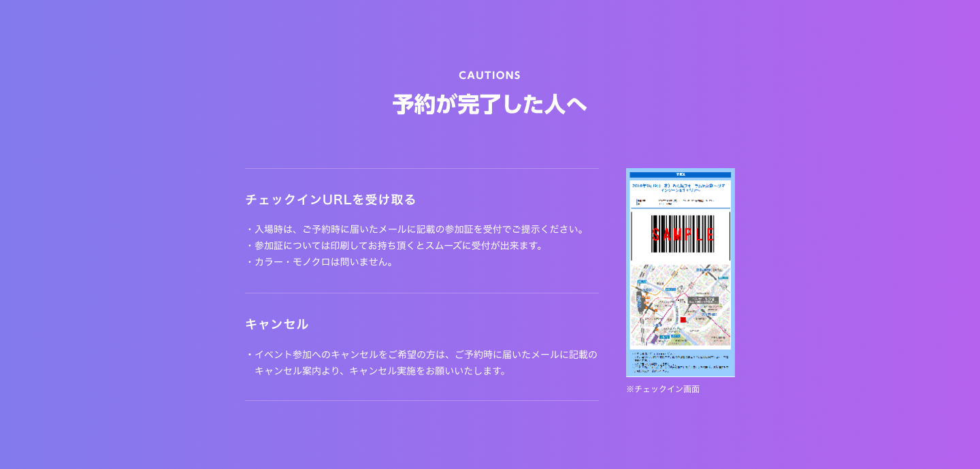Click the bullet line starting with 入場時は
Viewport: 980px width, 469px height.
(x=415, y=229)
